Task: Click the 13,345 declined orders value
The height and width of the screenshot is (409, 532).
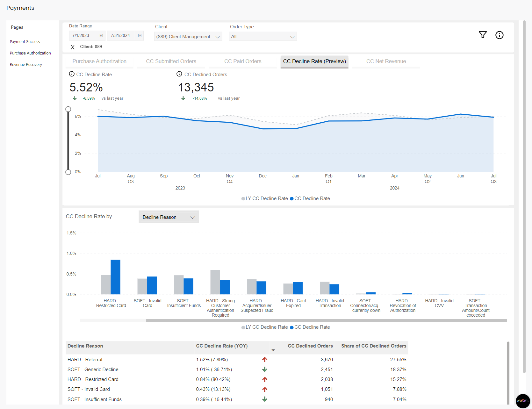Action: (196, 87)
